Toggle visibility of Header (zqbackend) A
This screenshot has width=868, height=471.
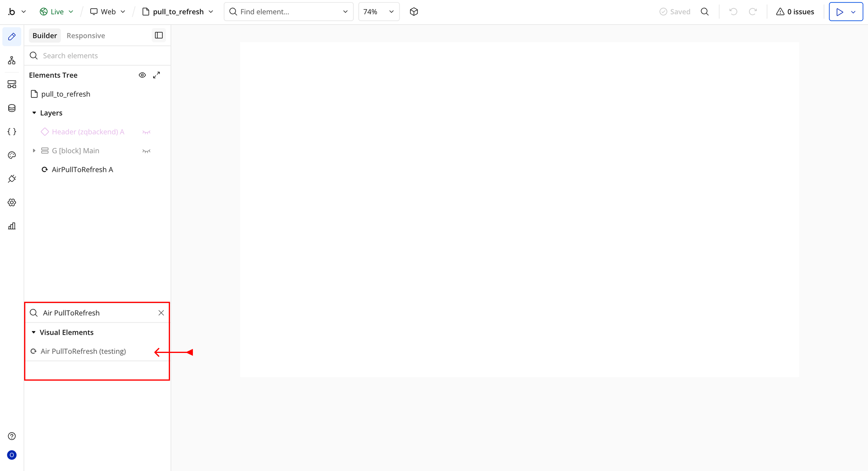tap(146, 132)
